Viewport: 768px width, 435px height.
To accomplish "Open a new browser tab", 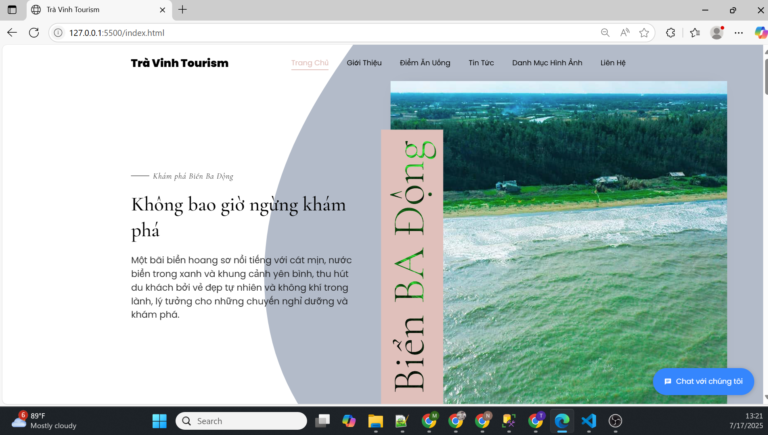I will [x=182, y=9].
